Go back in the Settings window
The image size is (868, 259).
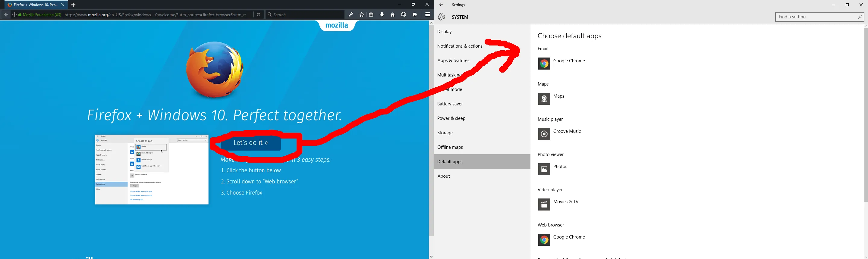coord(441,5)
